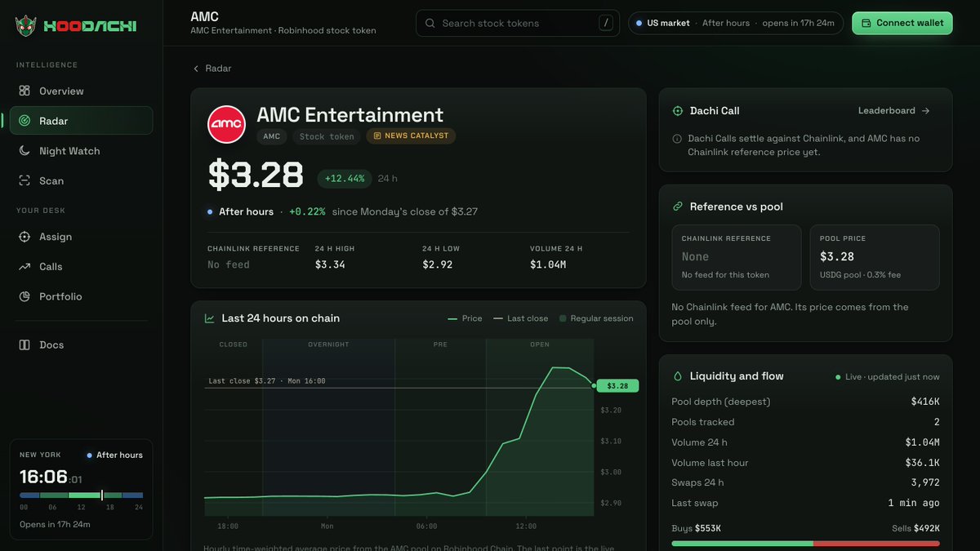Click the wallet icon in Connect wallet

coord(866,23)
